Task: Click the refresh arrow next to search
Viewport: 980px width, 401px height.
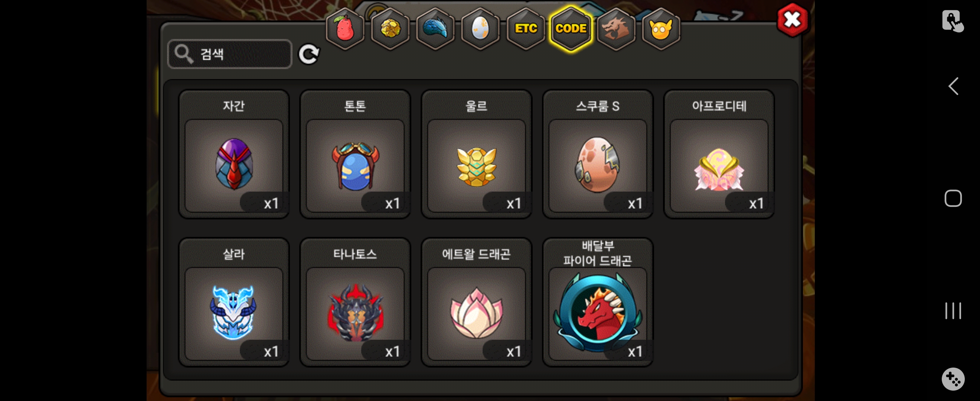Action: [308, 54]
